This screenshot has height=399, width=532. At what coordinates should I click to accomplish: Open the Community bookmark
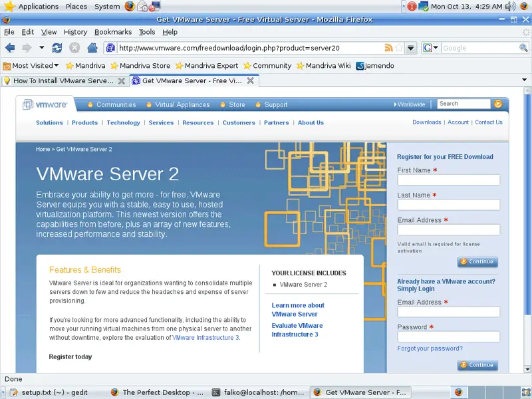(x=267, y=65)
